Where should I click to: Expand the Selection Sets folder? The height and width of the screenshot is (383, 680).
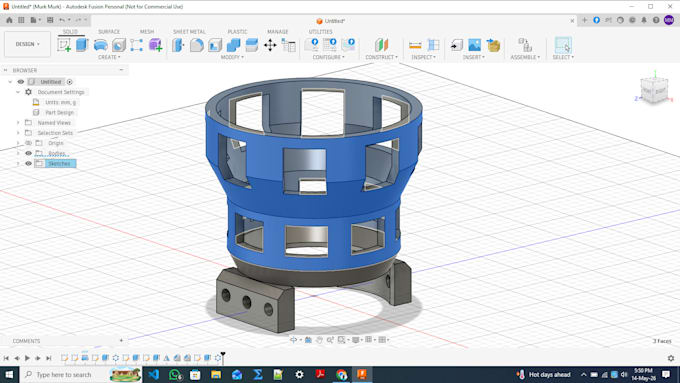[x=18, y=133]
